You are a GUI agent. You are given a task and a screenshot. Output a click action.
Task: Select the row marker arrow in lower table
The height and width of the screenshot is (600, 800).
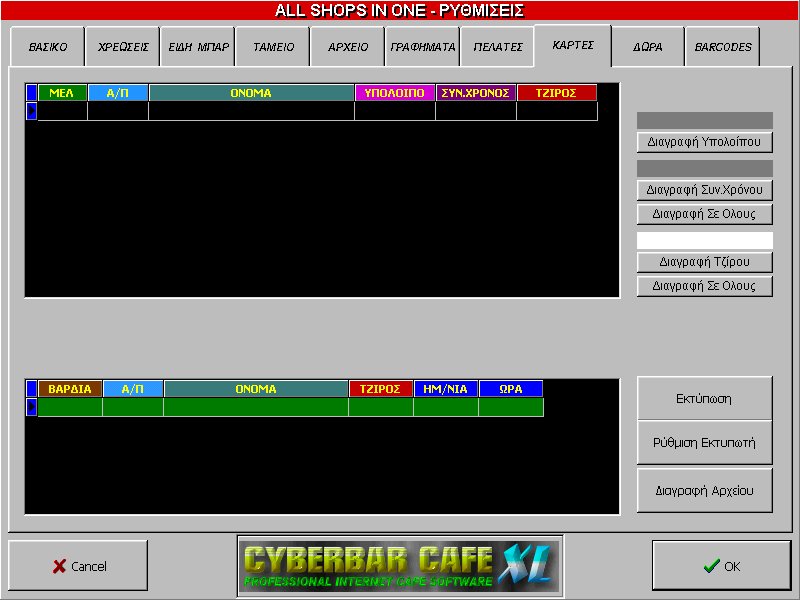tap(31, 407)
